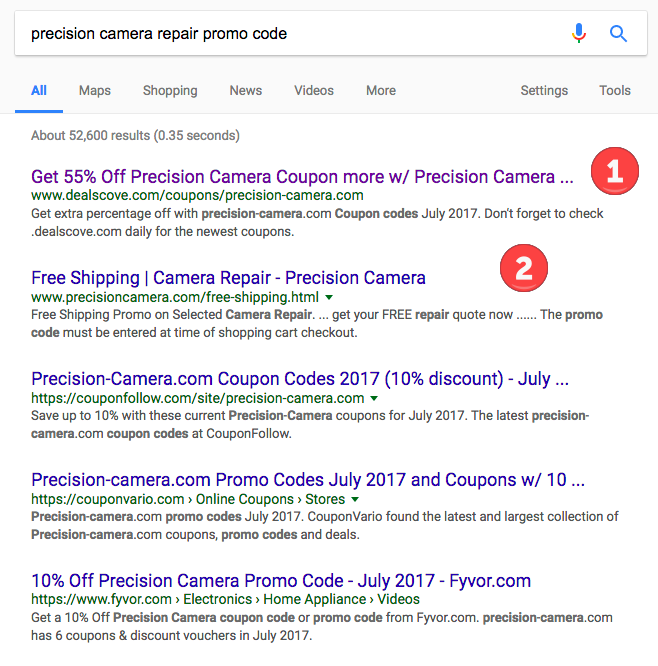Select the All results tab
658x666 pixels.
[x=39, y=90]
